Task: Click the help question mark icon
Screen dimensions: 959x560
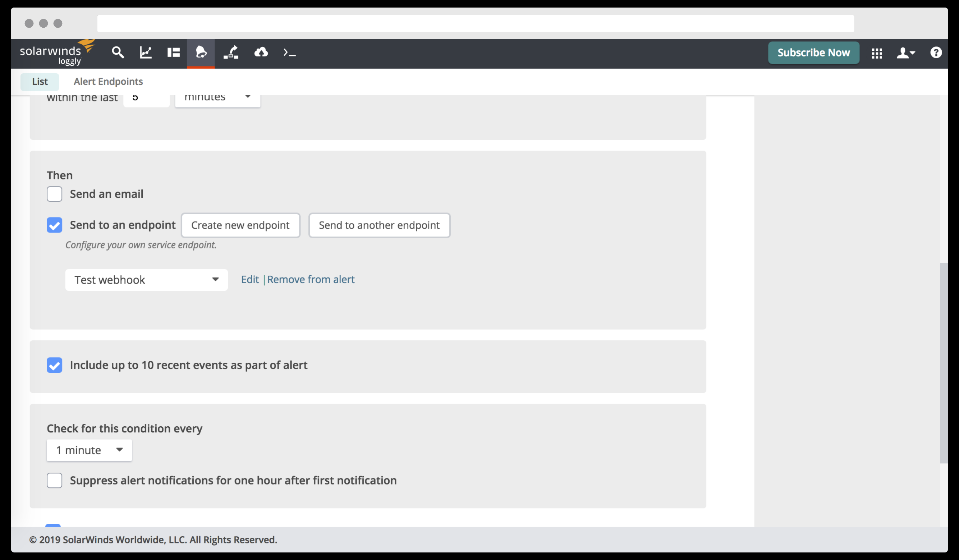Action: click(x=936, y=52)
